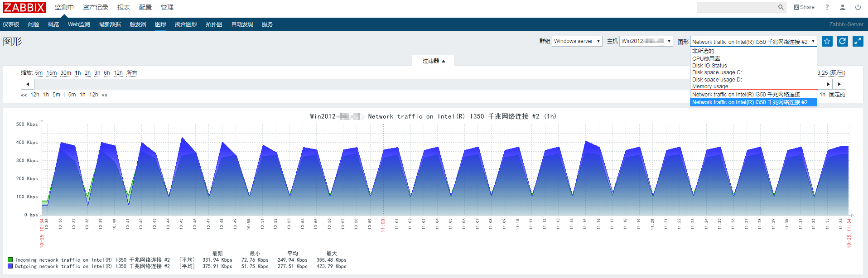
Task: Open the 资产记录 menu
Action: tap(96, 7)
